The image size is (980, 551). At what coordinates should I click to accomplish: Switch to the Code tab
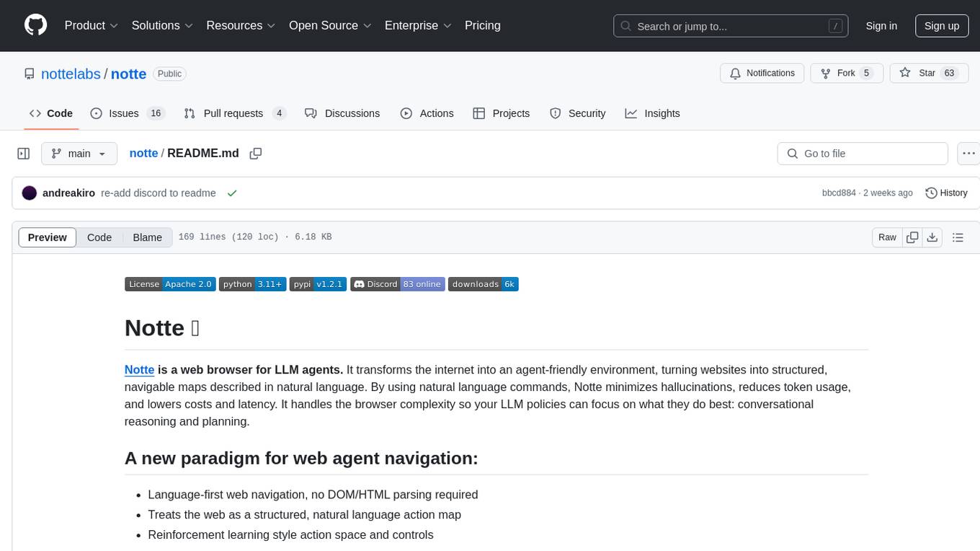pyautogui.click(x=51, y=113)
